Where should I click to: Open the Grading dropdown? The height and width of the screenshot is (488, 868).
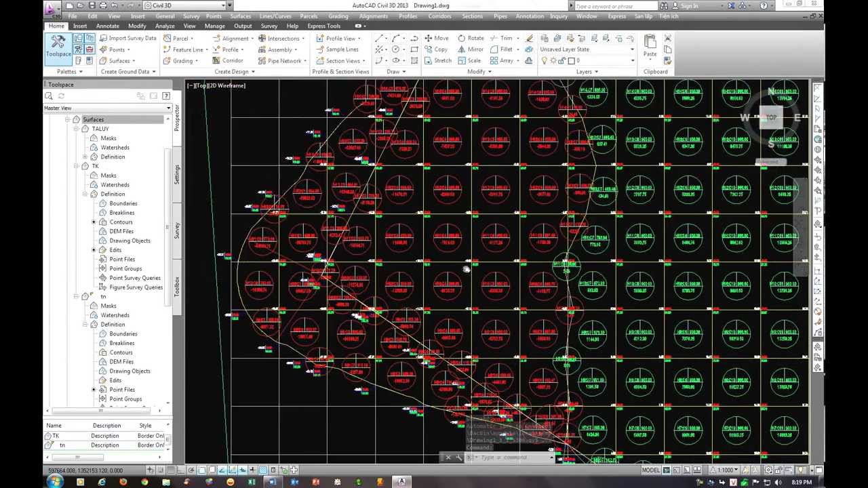(x=181, y=61)
